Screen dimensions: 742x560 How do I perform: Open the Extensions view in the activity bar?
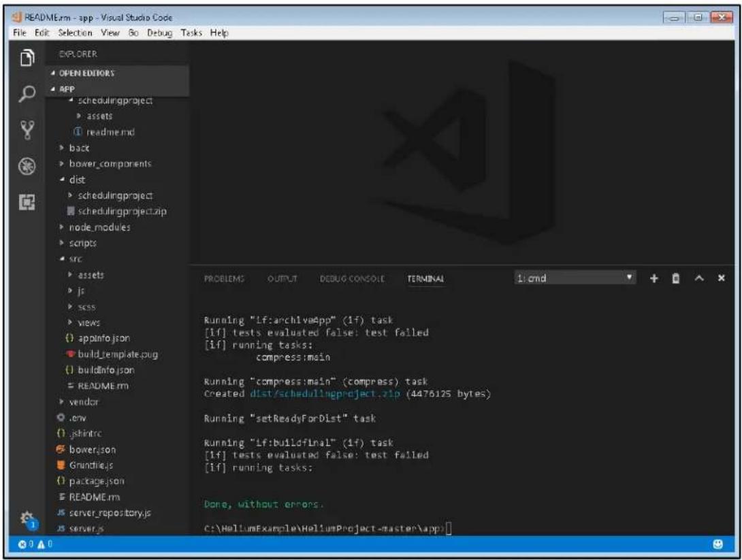27,203
